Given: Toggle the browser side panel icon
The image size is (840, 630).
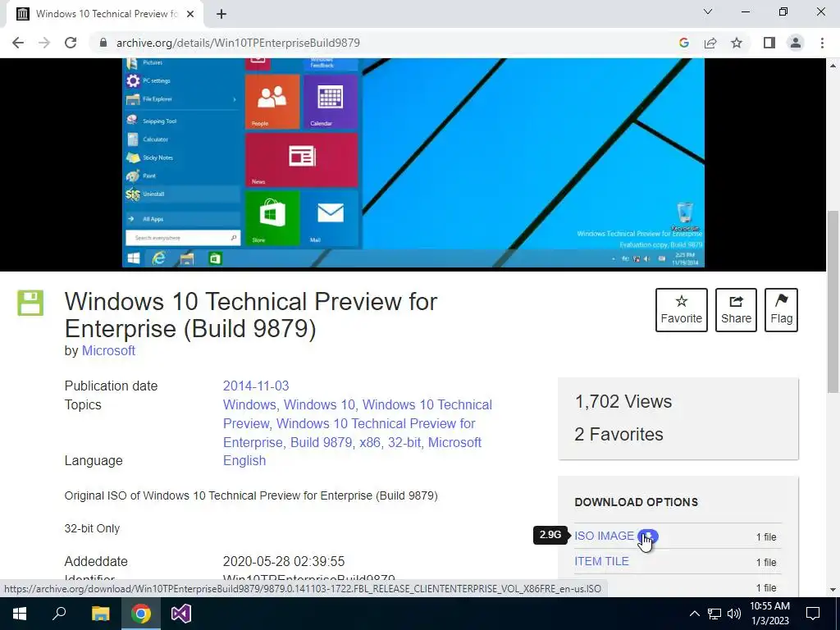Looking at the screenshot, I should [769, 43].
